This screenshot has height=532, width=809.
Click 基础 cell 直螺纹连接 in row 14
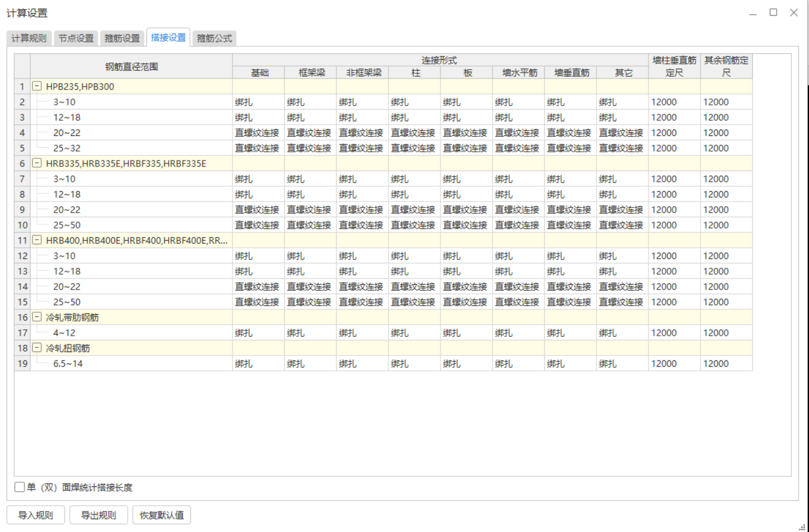point(259,287)
